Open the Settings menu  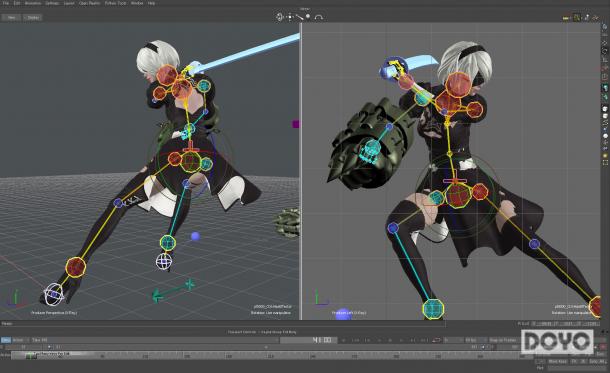tap(52, 3)
